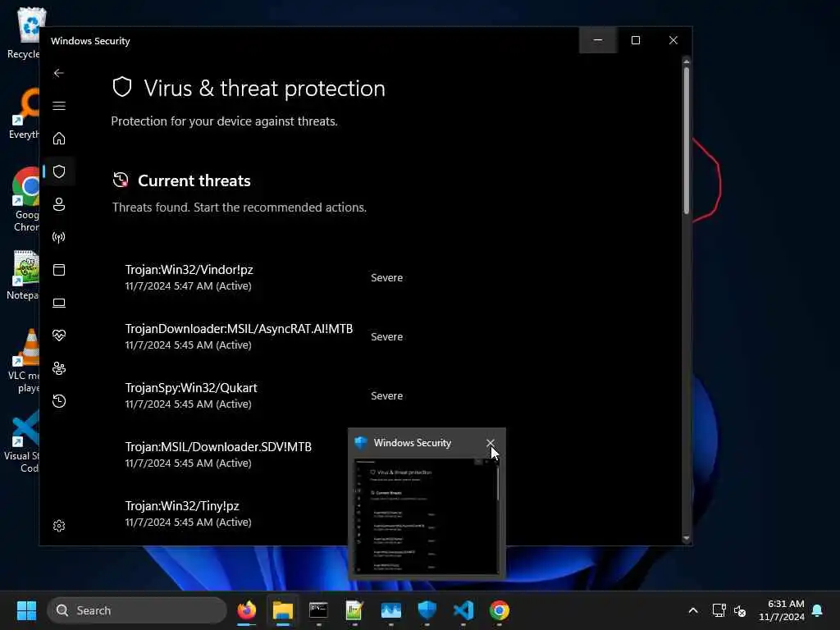Click Windows Security shield on taskbar
This screenshot has width=840, height=630.
pos(427,610)
